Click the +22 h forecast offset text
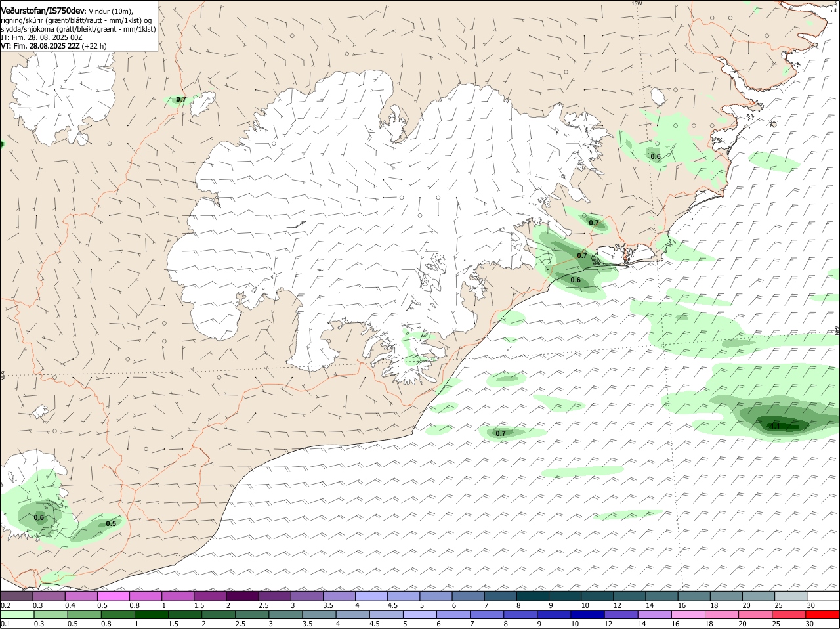Image resolution: width=840 pixels, height=629 pixels. [x=94, y=46]
